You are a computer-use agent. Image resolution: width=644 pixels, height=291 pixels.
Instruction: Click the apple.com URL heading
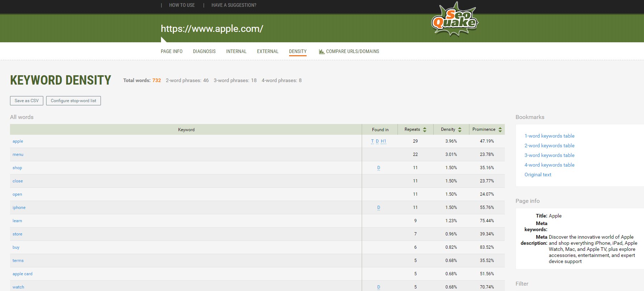click(x=212, y=29)
